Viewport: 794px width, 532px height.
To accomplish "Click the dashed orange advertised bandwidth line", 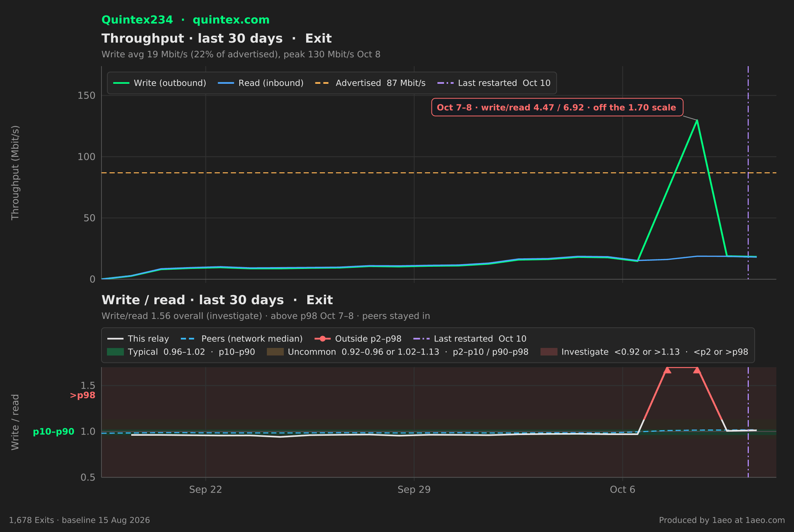I will 439,173.
